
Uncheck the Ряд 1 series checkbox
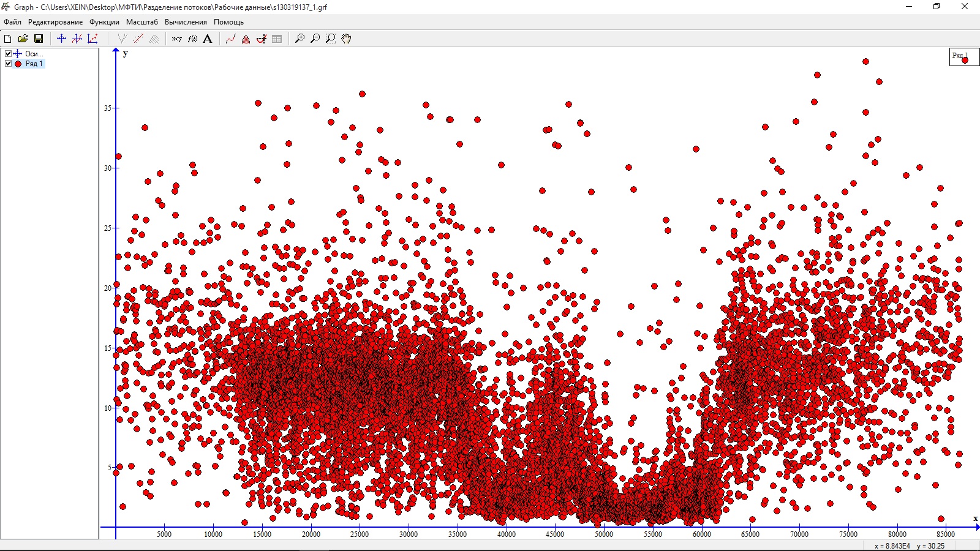8,64
